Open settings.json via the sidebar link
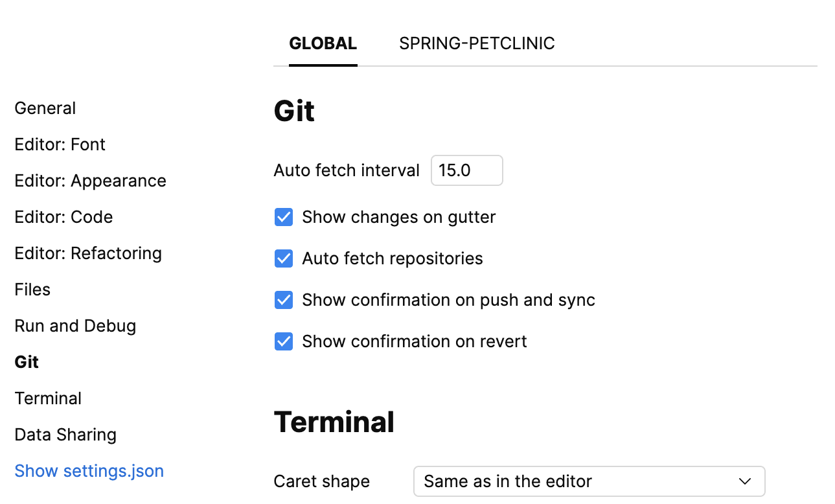Image resolution: width=835 pixels, height=504 pixels. [x=89, y=471]
